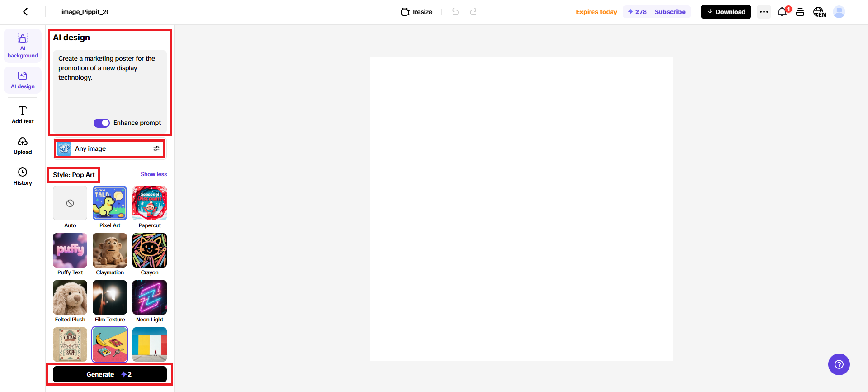Choose the Papercut style

(x=150, y=203)
